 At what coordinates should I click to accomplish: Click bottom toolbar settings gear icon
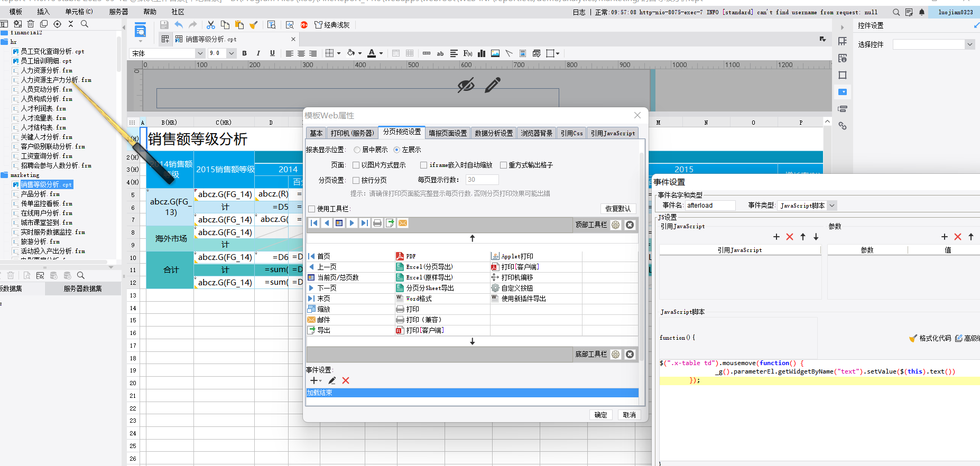616,355
